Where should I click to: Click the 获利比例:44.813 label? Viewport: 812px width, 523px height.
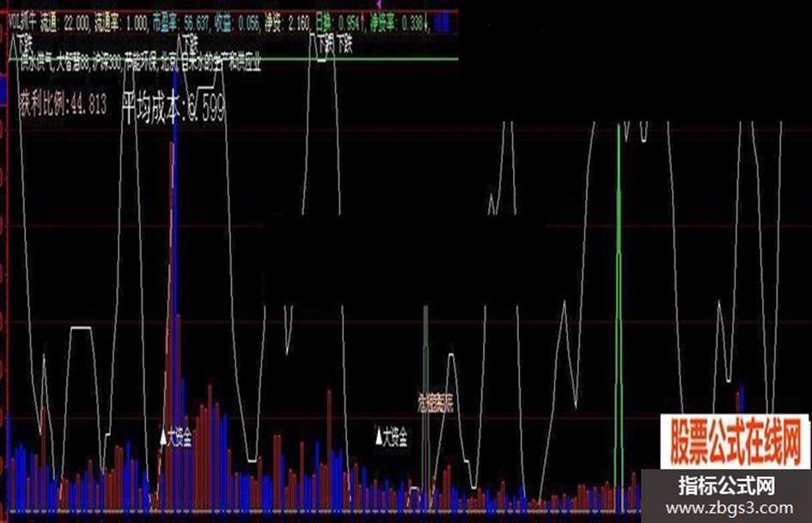[x=64, y=105]
